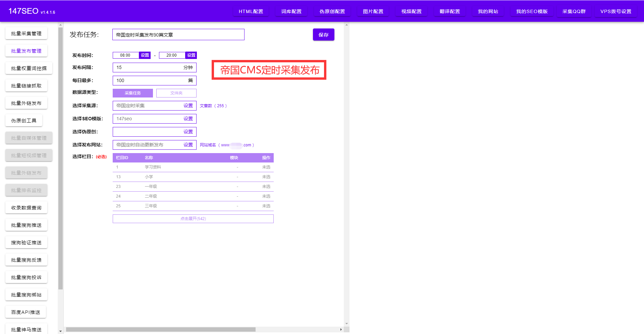The height and width of the screenshot is (334, 644).
Task: Open 词库配置 menu item
Action: pyautogui.click(x=291, y=11)
